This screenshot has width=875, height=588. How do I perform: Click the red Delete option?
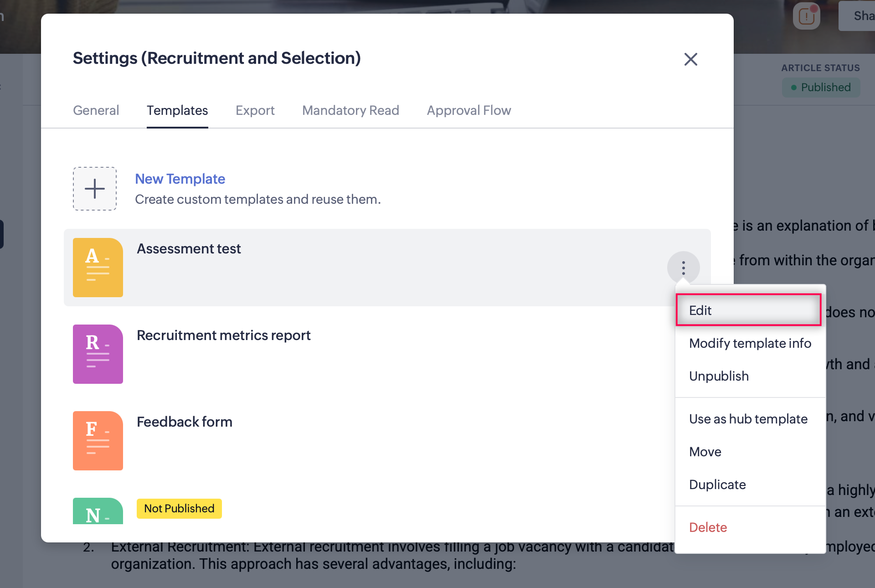[708, 527]
